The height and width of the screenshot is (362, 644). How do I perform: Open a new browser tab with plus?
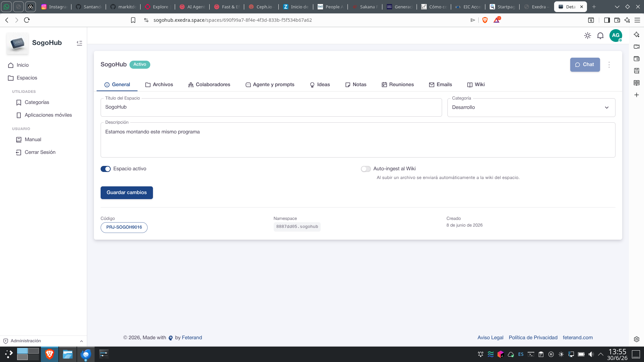[x=594, y=7]
